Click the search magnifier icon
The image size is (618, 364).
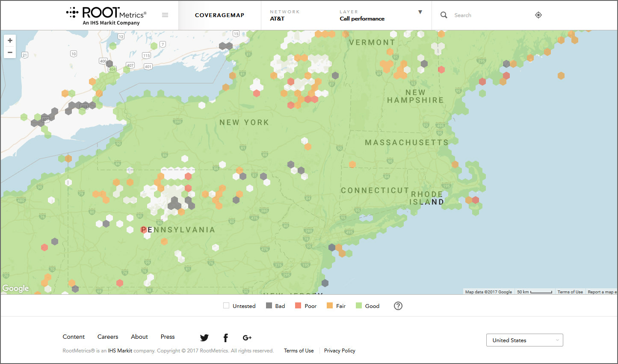[x=444, y=15]
